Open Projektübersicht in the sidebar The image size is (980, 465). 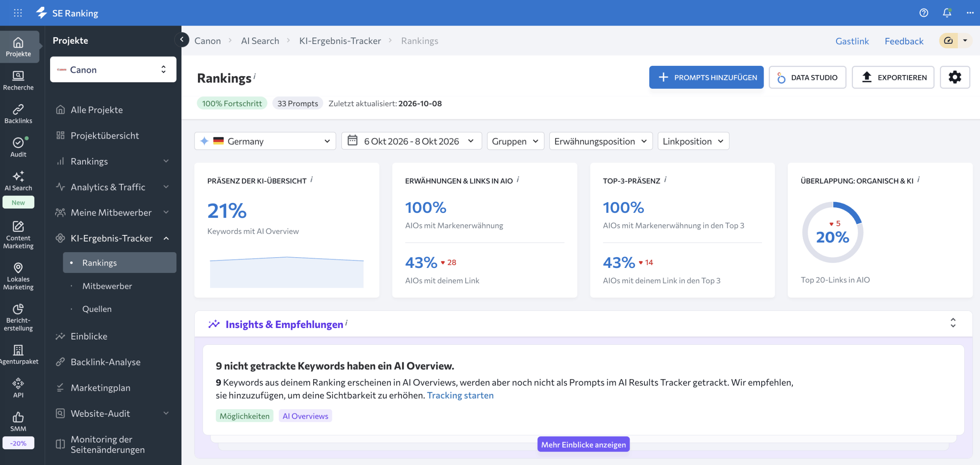pyautogui.click(x=105, y=135)
